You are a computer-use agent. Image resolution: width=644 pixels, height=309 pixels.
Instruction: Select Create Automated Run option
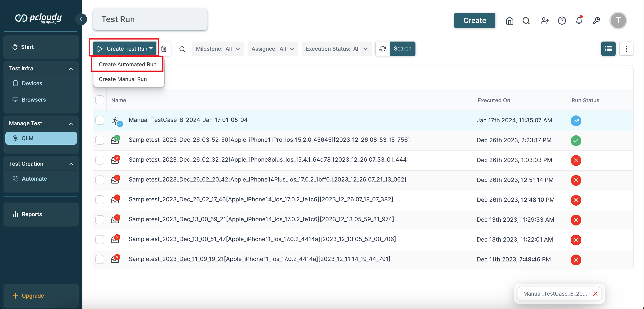tap(127, 64)
